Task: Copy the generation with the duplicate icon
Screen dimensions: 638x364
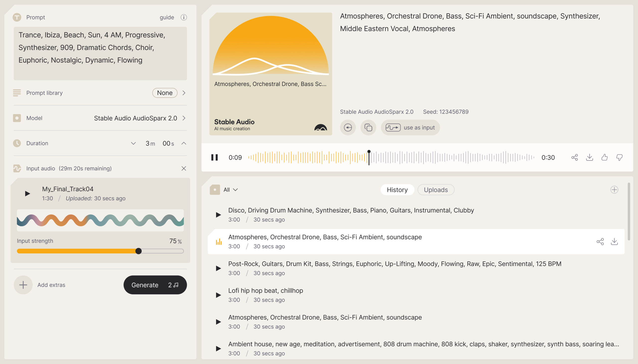Action: tap(368, 128)
